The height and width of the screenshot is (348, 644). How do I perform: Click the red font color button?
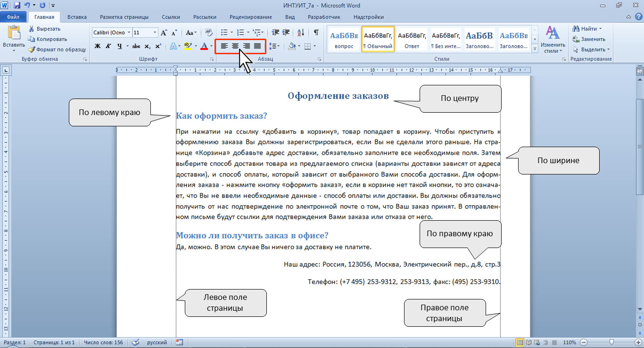[x=204, y=46]
